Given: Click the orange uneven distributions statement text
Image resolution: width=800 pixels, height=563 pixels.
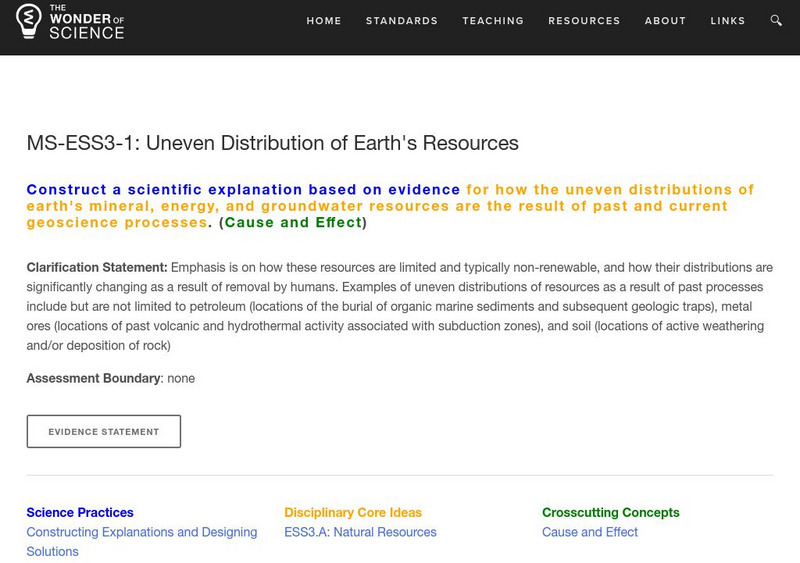Looking at the screenshot, I should [377, 206].
